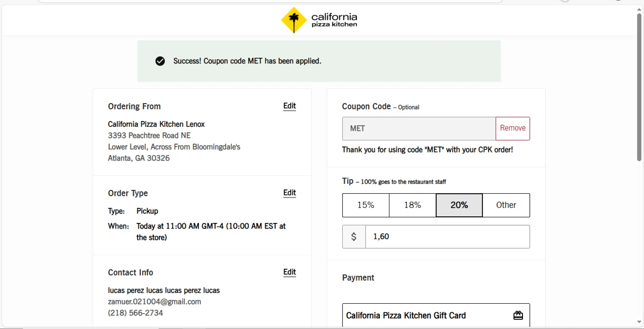Select the 15% tip option

[366, 205]
